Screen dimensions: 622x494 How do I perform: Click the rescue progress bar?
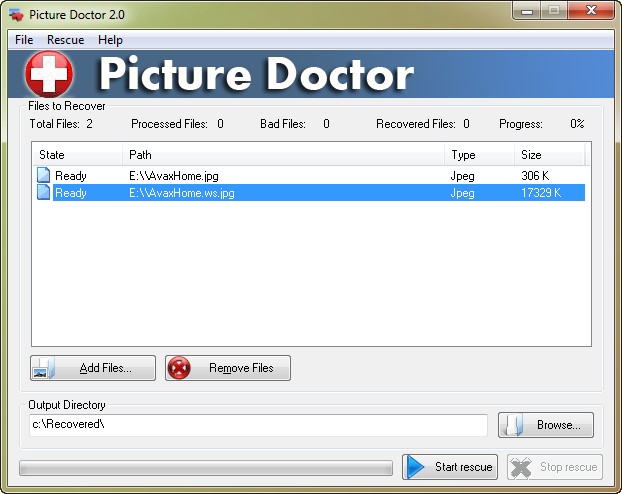[x=206, y=468]
